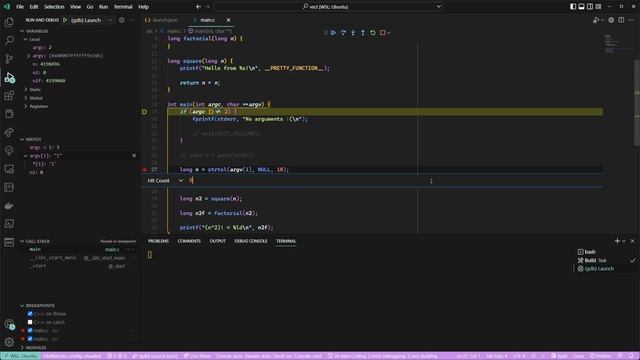Toggle C++: on throw breakpoint checkbox

tap(30, 314)
